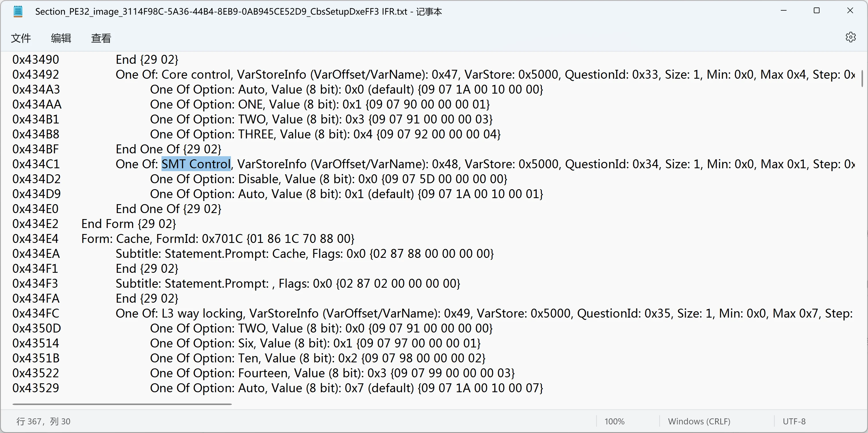Click 'End One Of' at address 0x434BF
This screenshot has width=868, height=433.
tap(168, 149)
